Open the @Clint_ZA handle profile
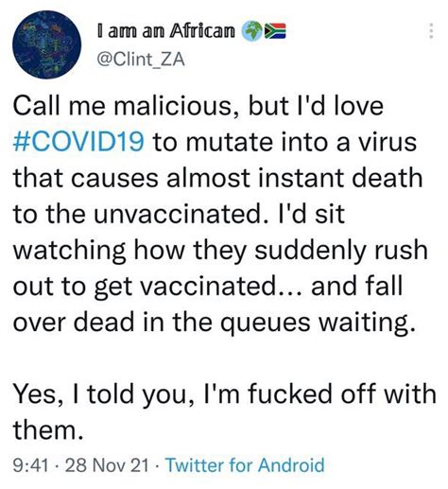The width and height of the screenshot is (448, 489). 141,59
